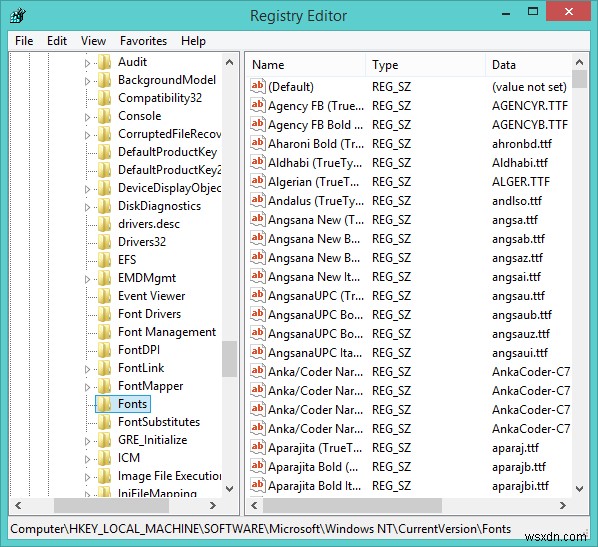Expand the FontLink key
Screen dimensions: 598x547
pyautogui.click(x=87, y=369)
